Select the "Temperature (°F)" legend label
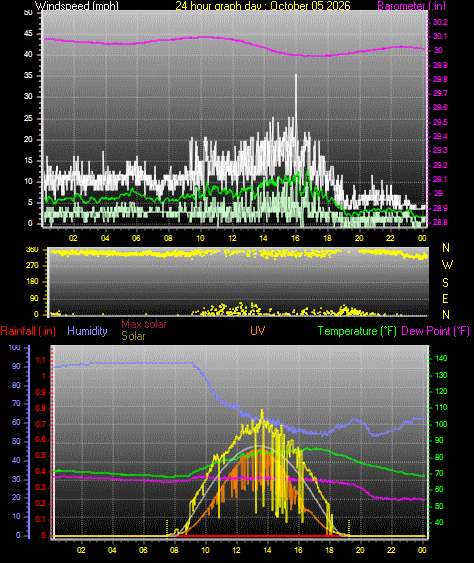474x563 pixels. tap(357, 331)
